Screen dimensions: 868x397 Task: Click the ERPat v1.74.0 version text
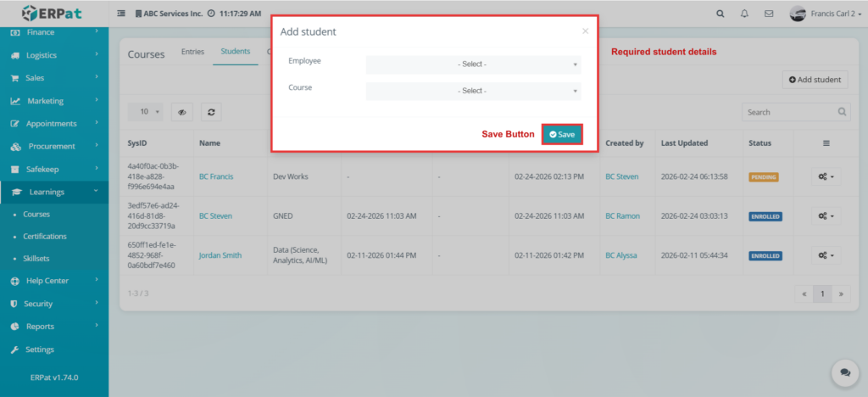click(54, 377)
